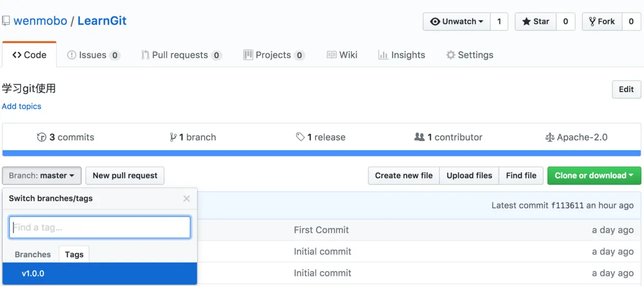Toggle the Star button
644x286 pixels.
535,21
